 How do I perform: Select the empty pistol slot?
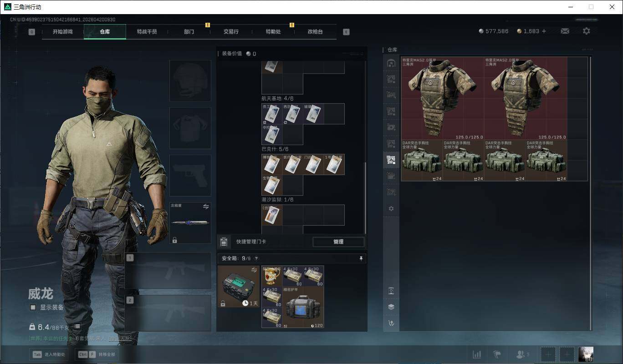coord(190,176)
